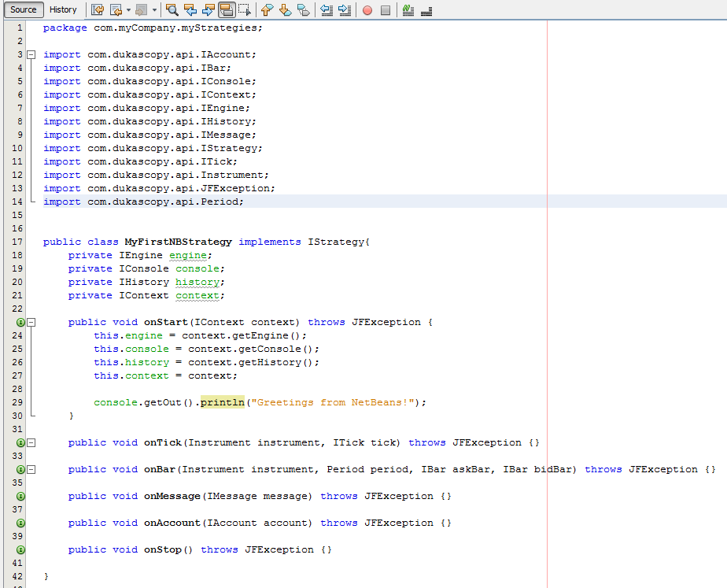Click IBar bidBar parameter in onBar
The width and height of the screenshot is (727, 588).
(x=537, y=469)
